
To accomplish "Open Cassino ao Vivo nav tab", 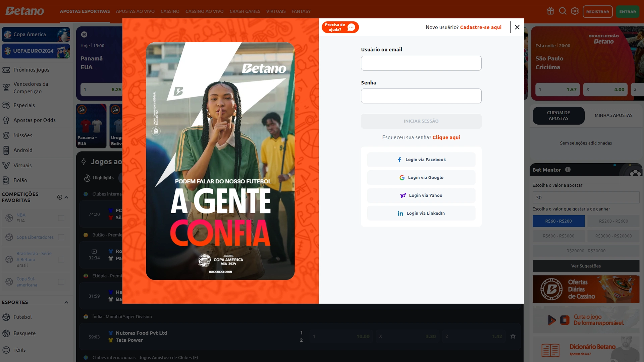I will 204,11.
